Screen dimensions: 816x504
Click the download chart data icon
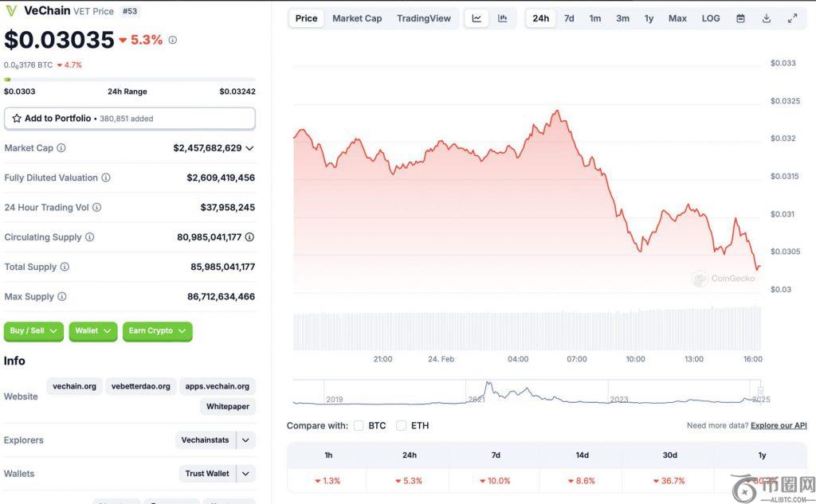[x=766, y=18]
